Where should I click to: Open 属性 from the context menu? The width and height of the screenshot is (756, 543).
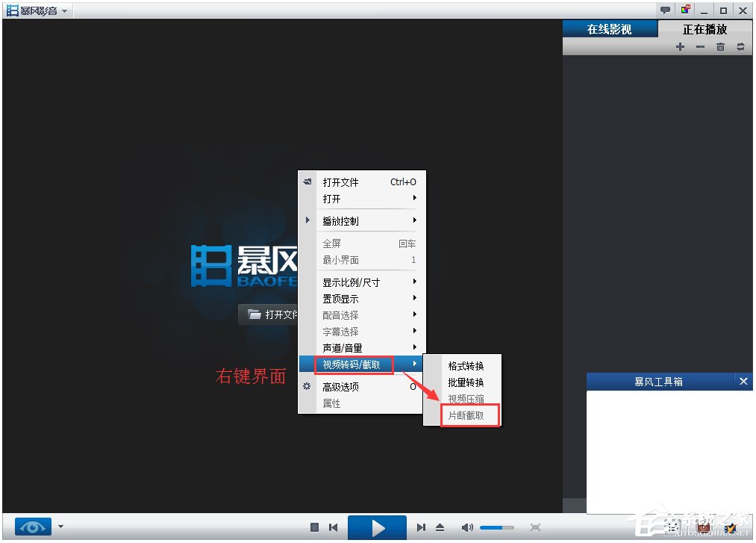(x=362, y=403)
